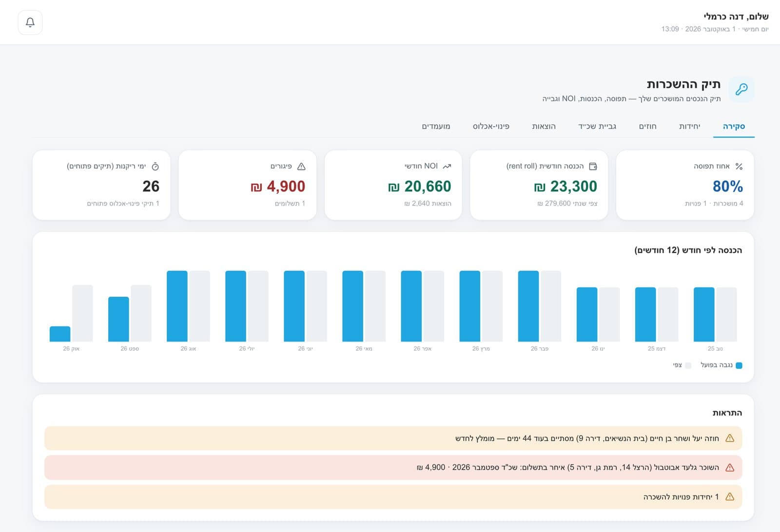Screen dimensions: 780x532
Task: Open the 20,660 monthly NOI card
Action: pyautogui.click(x=393, y=185)
